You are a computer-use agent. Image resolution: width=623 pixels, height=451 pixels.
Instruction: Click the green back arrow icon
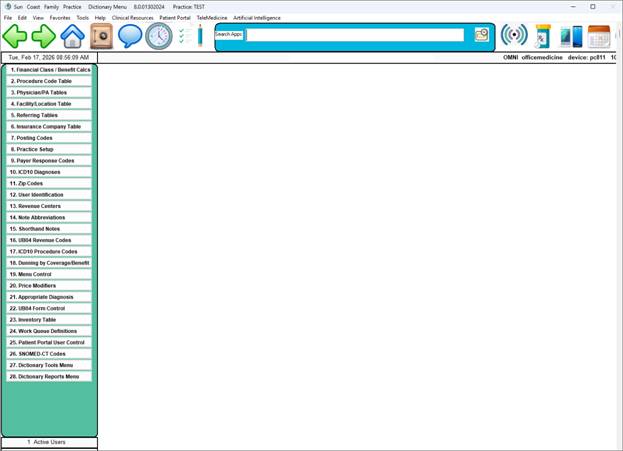15,37
